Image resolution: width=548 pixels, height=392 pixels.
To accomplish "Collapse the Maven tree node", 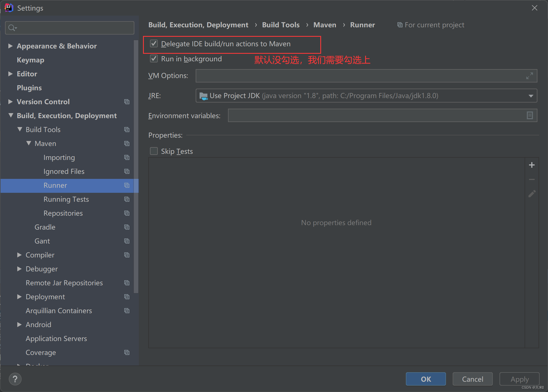I will (28, 143).
